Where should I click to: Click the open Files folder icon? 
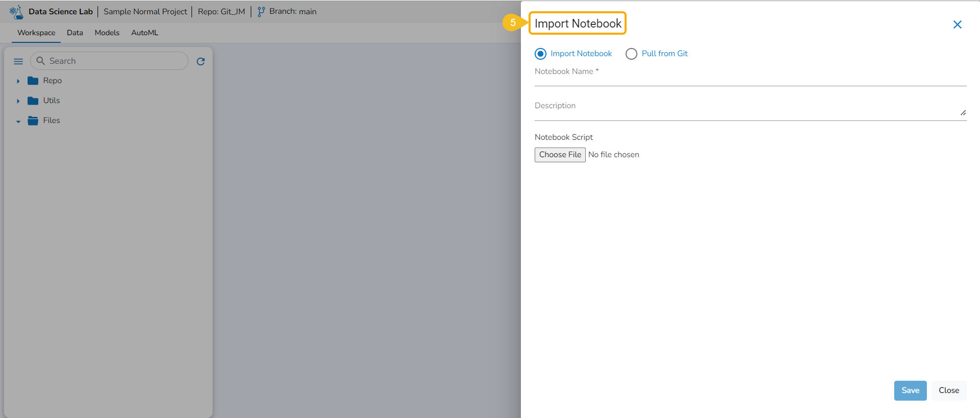(x=33, y=120)
